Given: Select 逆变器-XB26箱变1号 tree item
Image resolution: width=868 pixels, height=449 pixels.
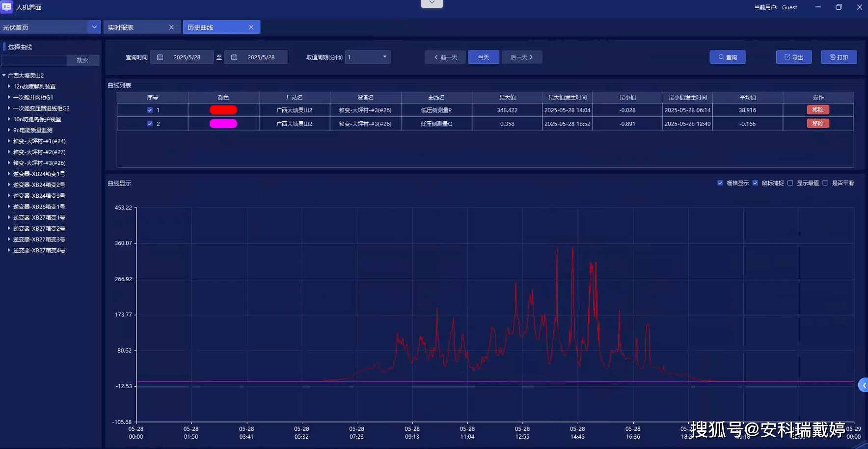Looking at the screenshot, I should click(x=39, y=207).
